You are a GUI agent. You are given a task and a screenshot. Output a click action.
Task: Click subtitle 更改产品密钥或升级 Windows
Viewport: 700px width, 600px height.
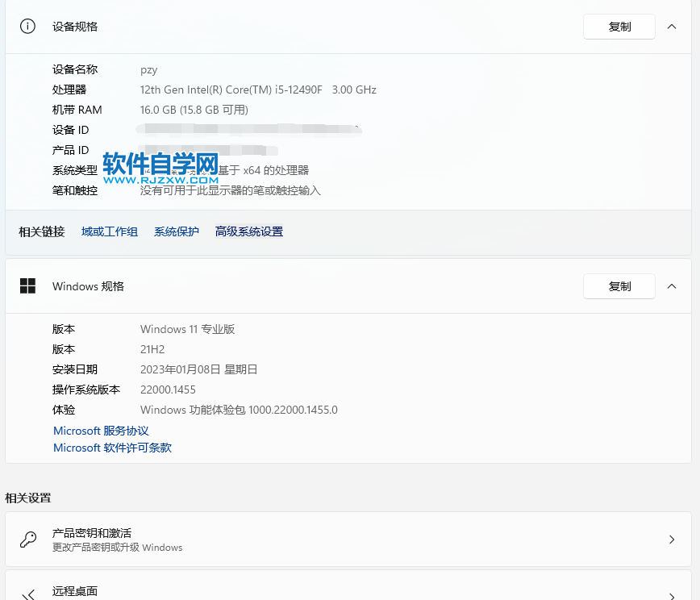pyautogui.click(x=118, y=548)
